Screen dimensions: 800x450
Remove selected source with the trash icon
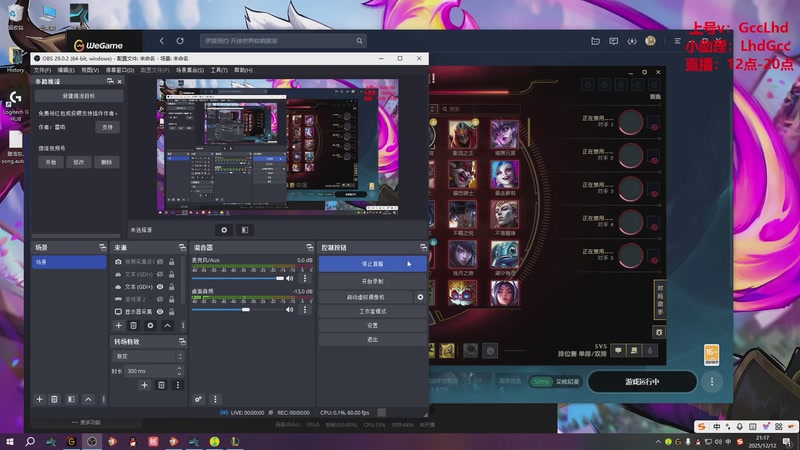(x=133, y=326)
